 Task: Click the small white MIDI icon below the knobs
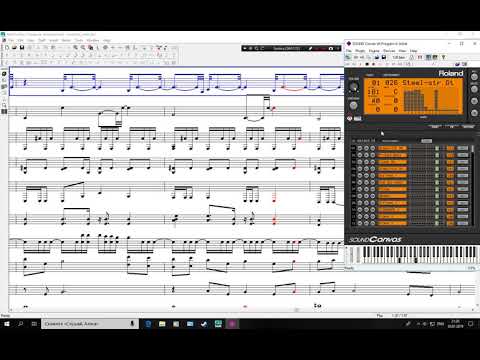tap(358, 118)
